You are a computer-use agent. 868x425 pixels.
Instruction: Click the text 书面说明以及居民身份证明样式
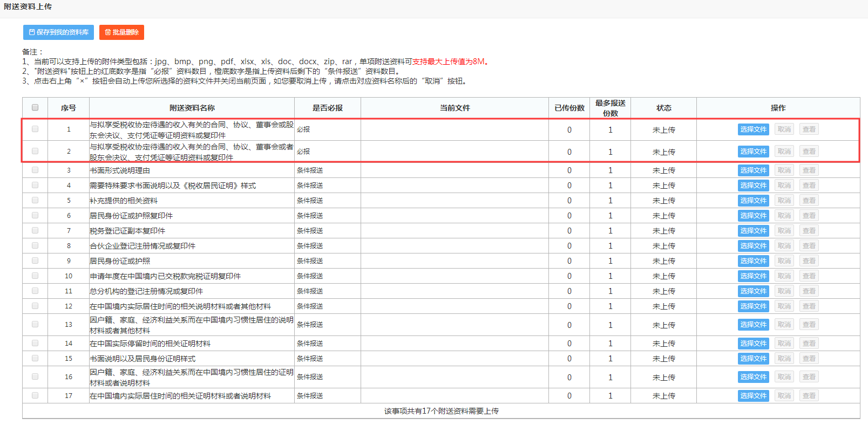click(143, 359)
